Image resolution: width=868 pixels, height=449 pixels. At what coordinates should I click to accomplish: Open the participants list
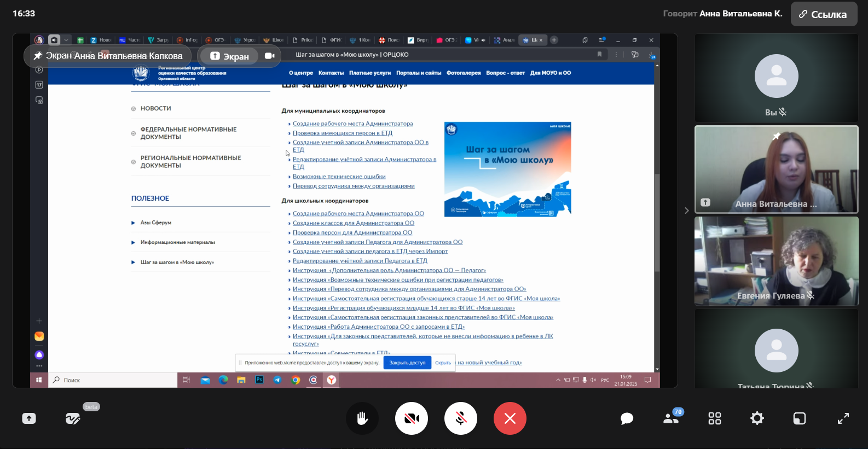[671, 418]
